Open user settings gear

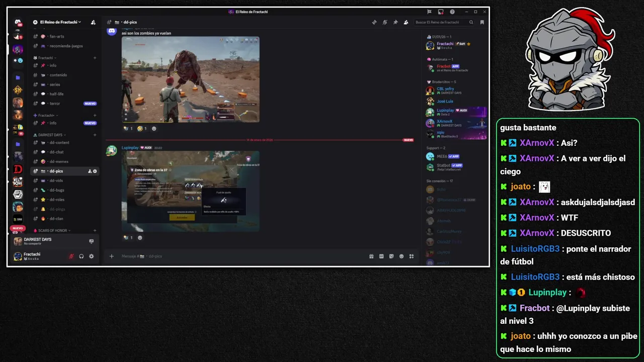[91, 256]
